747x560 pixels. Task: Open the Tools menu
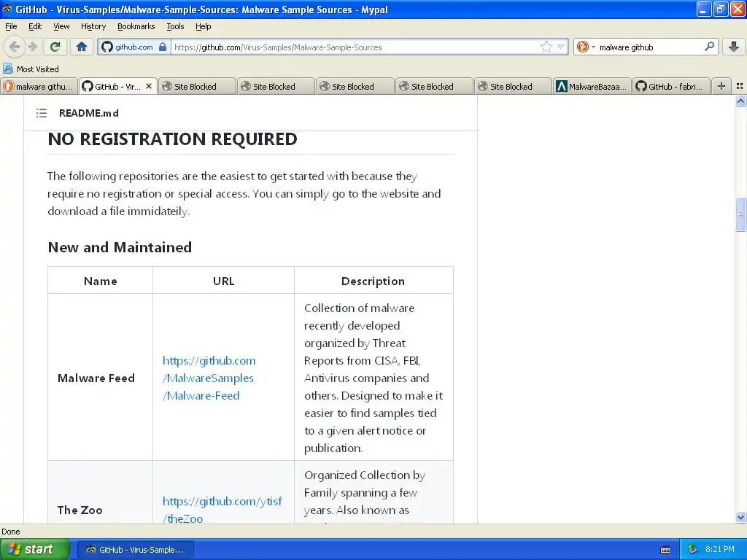coord(175,26)
